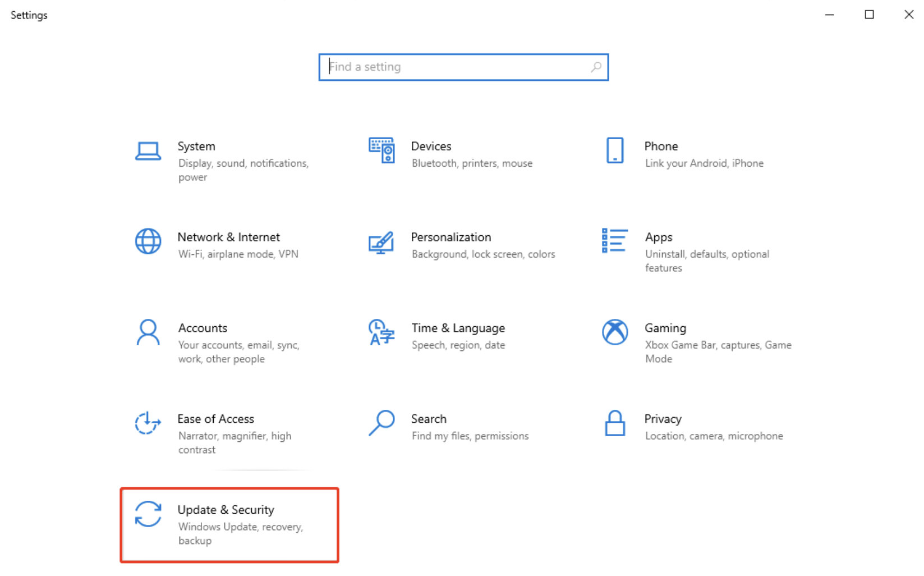Click "Background, lock screen, colors" description
The width and height of the screenshot is (924, 576).
pyautogui.click(x=483, y=254)
